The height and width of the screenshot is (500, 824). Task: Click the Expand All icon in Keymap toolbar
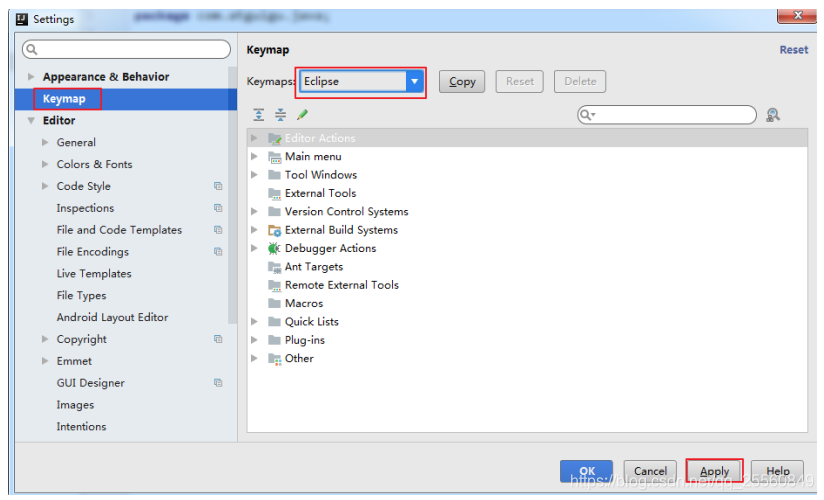(x=259, y=115)
